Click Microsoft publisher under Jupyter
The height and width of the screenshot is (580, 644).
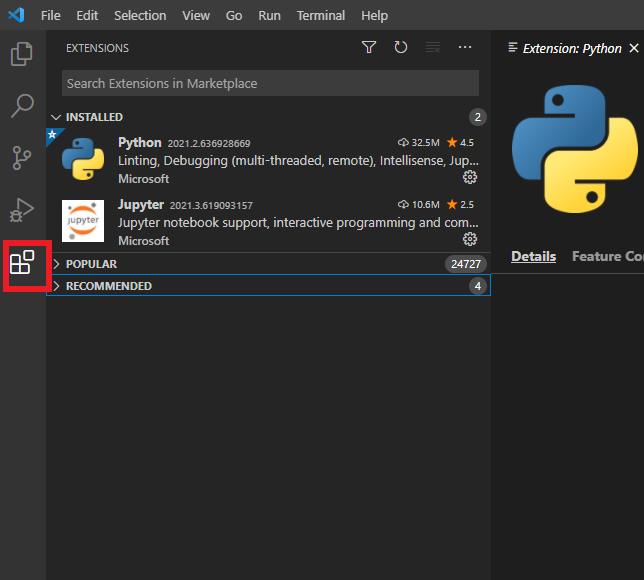click(x=143, y=241)
